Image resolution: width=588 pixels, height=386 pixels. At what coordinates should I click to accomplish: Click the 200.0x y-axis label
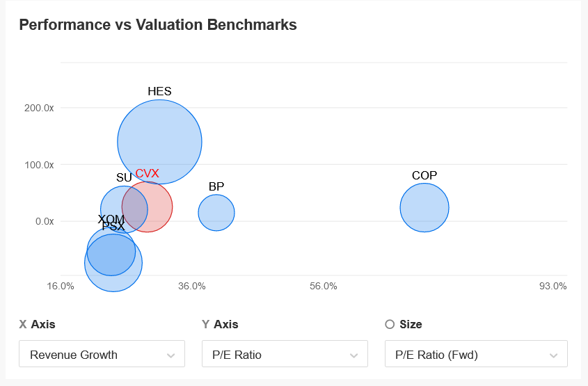coord(39,108)
